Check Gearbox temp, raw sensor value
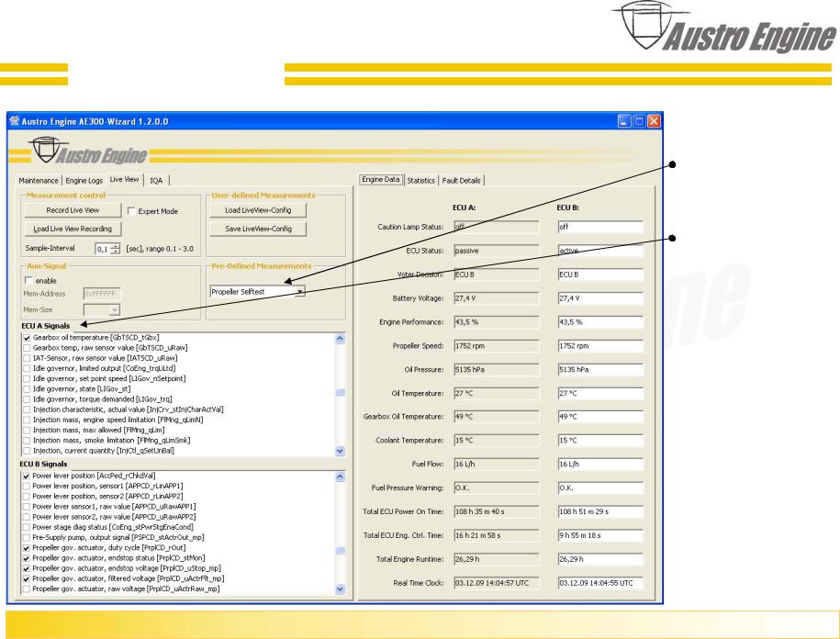Image resolution: width=840 pixels, height=639 pixels. 27,348
